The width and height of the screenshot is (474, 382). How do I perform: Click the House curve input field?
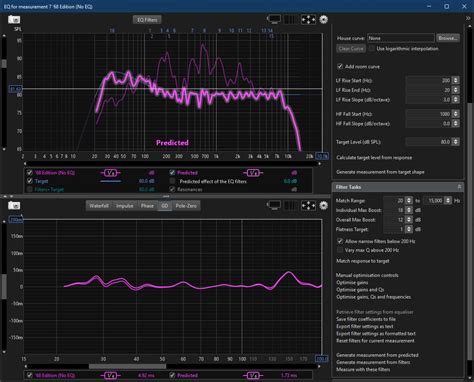click(x=401, y=38)
